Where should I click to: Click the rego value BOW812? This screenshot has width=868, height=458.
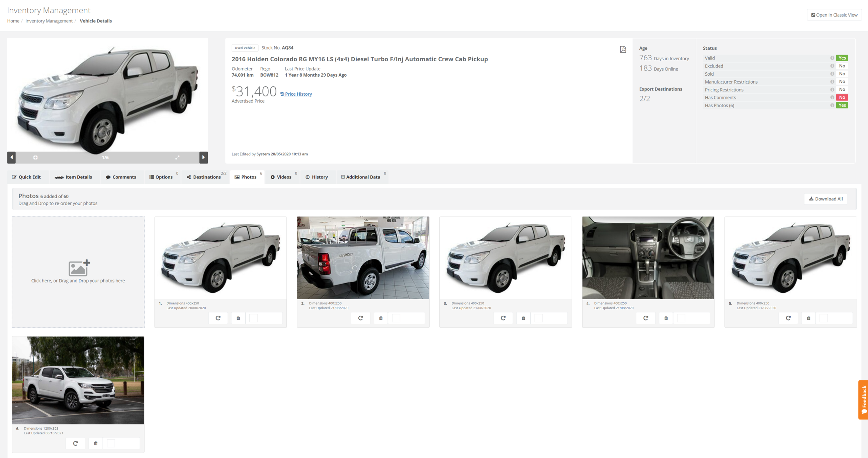(x=269, y=75)
